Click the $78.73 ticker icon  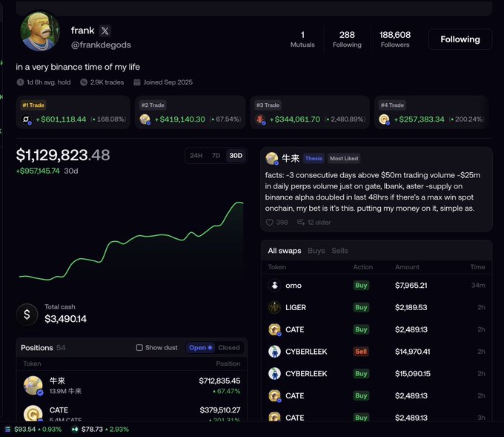click(x=75, y=430)
